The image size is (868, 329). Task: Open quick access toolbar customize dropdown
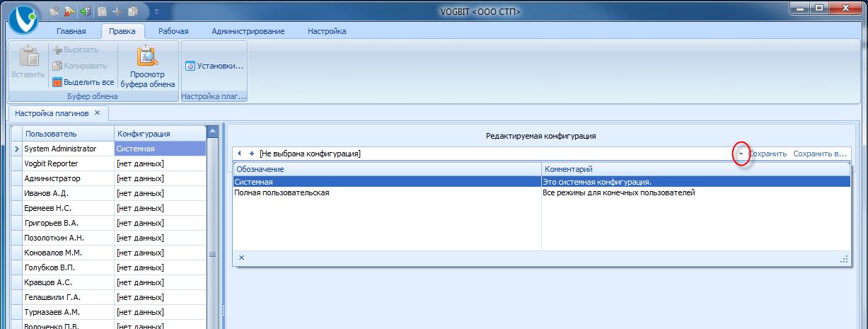(x=156, y=11)
